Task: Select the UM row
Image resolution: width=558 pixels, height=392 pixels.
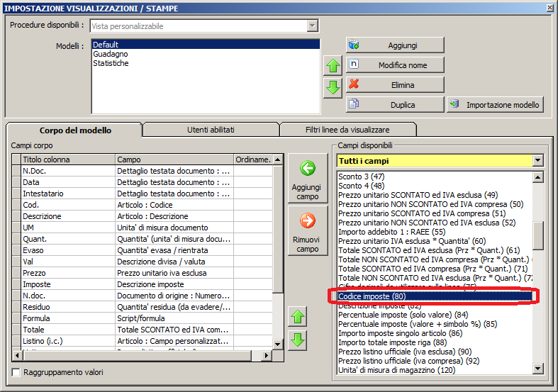Action: (143, 228)
